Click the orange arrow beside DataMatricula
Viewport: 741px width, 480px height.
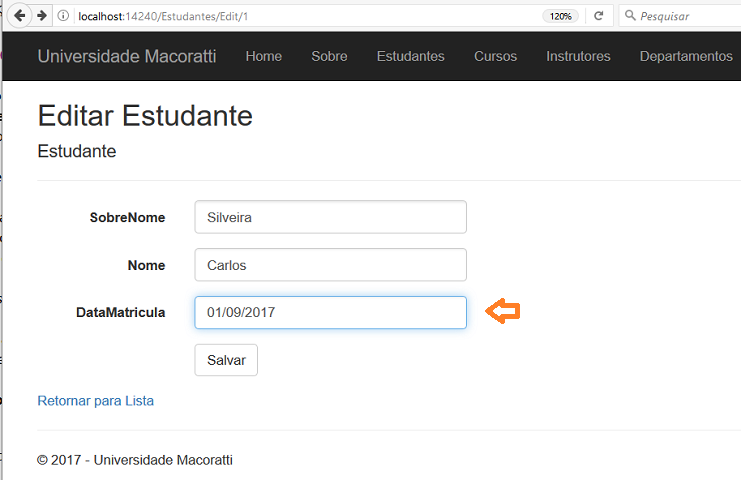(503, 311)
